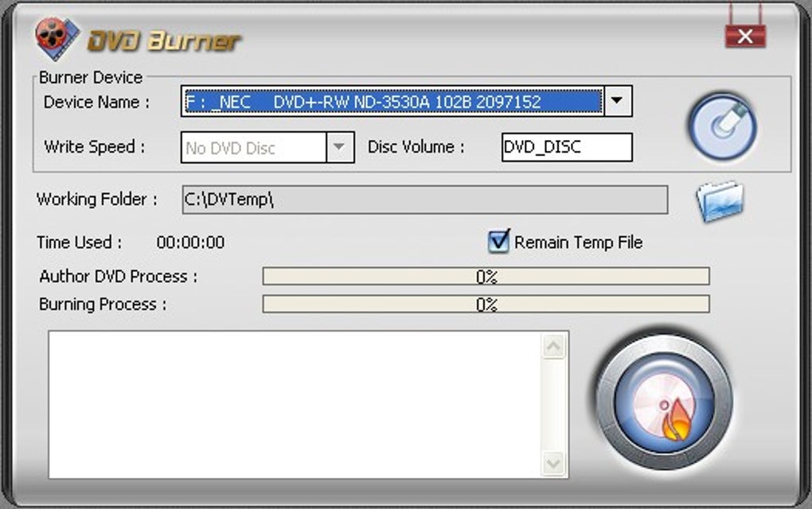812x509 pixels.
Task: Click the erase disc icon
Action: click(722, 126)
